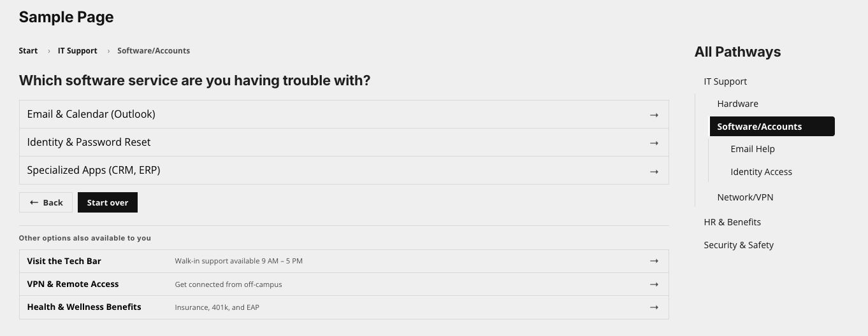Choose Email & Calendar (Outlook) option
This screenshot has height=336, width=868.
[344, 115]
